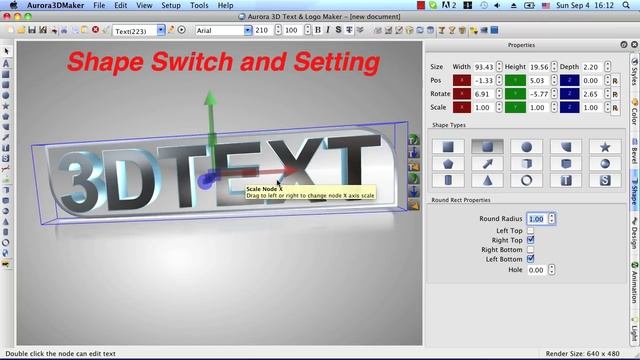
Task: Click the Shadow 'S' text icon
Action: click(338, 30)
